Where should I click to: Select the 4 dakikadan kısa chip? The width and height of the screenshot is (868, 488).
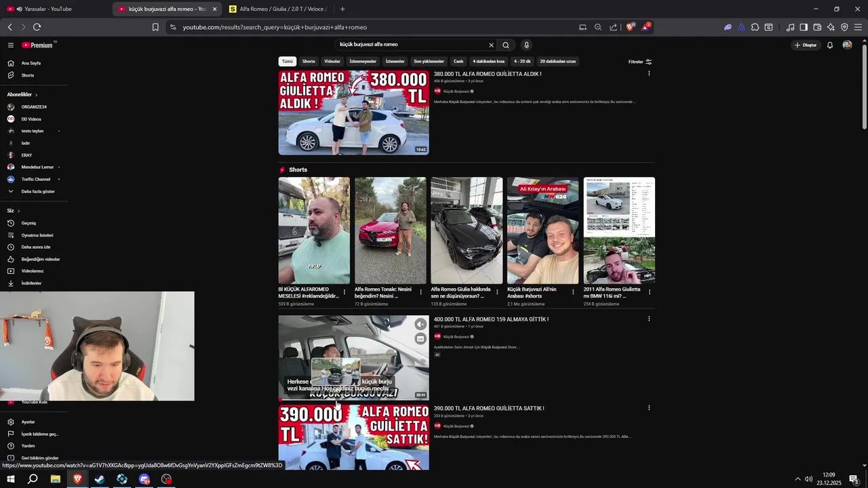pyautogui.click(x=489, y=62)
